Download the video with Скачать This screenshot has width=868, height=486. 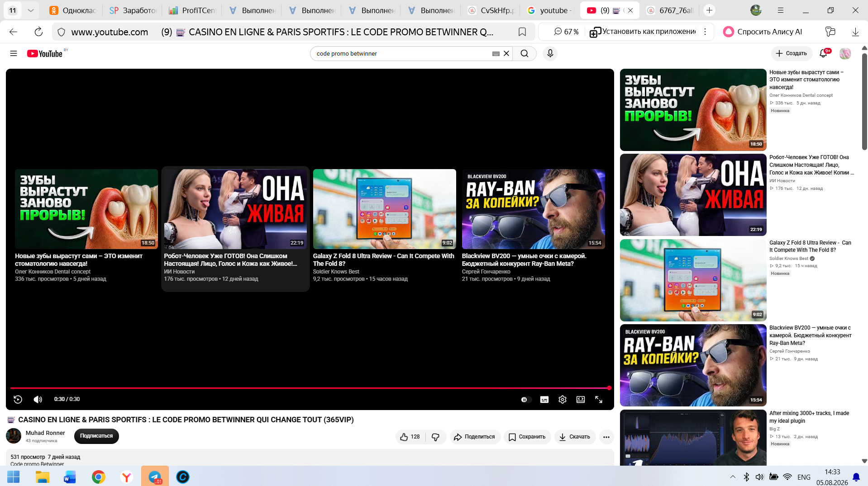[x=575, y=437]
